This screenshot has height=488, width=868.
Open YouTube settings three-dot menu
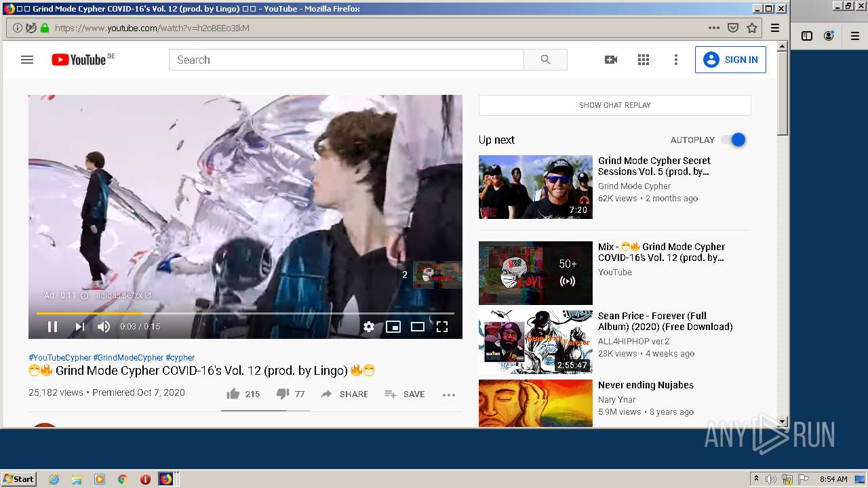675,60
